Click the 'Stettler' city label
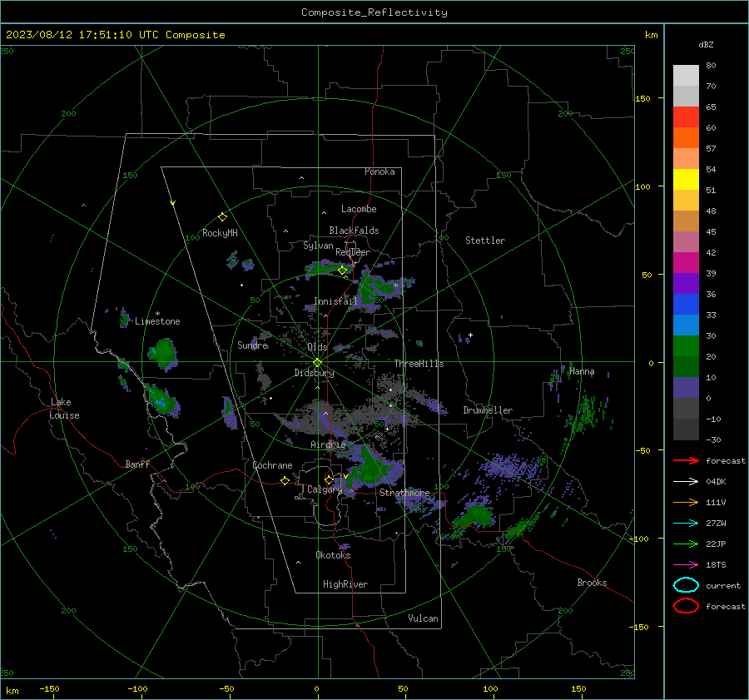This screenshot has height=700, width=749. coord(485,241)
